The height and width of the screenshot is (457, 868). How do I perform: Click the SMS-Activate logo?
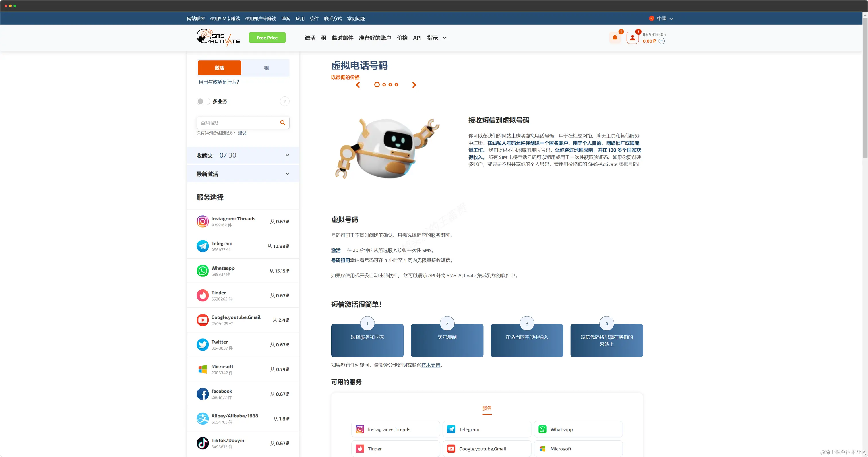point(218,37)
